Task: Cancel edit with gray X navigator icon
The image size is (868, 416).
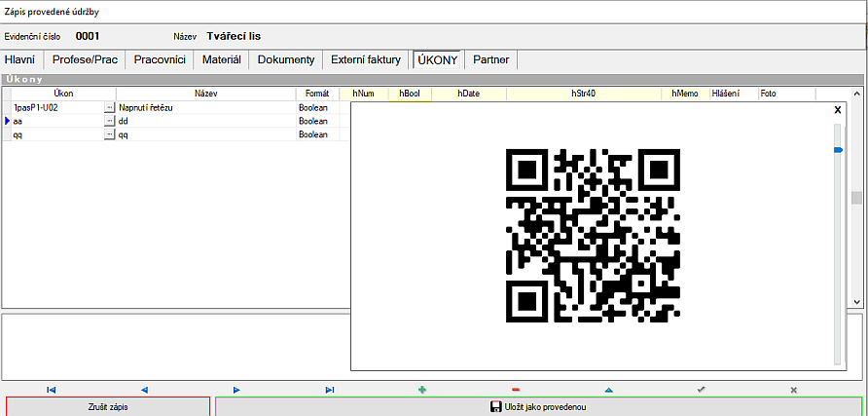Action: (793, 390)
